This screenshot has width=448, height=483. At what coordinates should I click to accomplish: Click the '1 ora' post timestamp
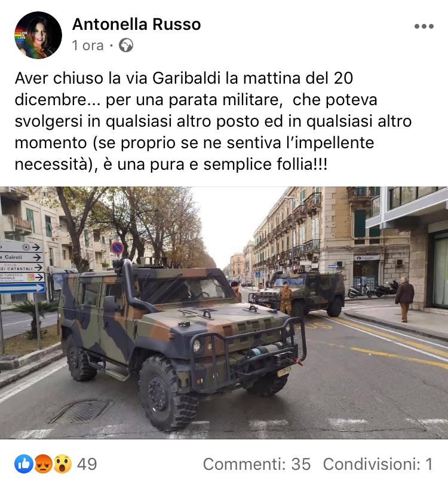pyautogui.click(x=88, y=45)
